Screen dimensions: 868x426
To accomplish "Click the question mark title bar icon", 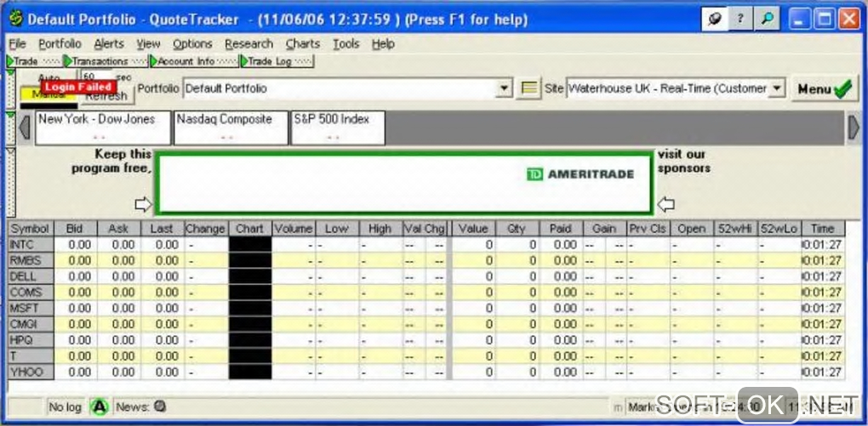I will click(x=740, y=20).
